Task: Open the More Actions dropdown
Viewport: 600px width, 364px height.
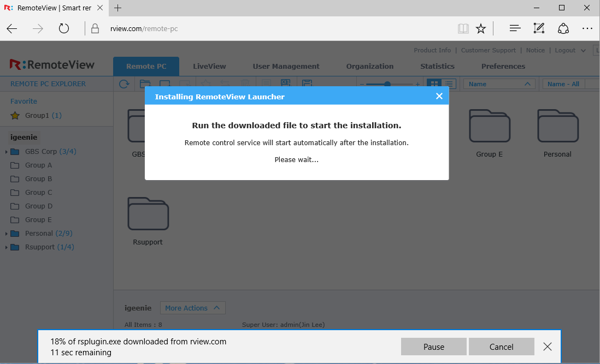Action: [x=192, y=308]
